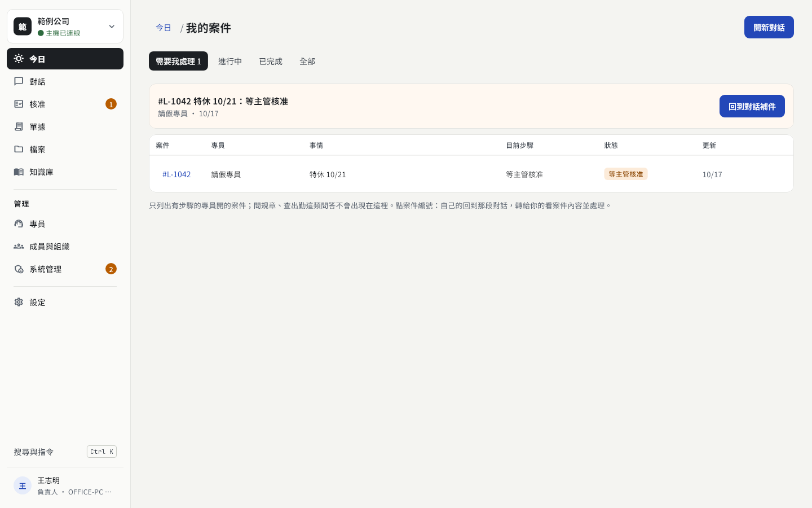Click the 我的案件 page title
812x508 pixels.
coord(209,28)
